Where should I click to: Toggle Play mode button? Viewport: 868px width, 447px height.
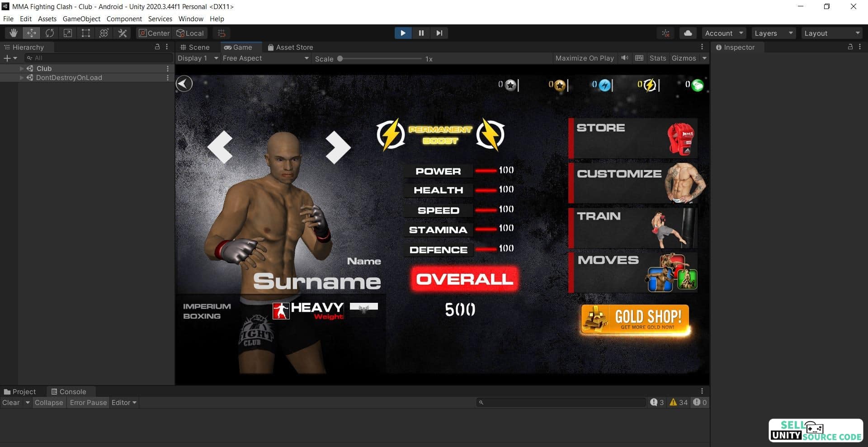[x=403, y=33]
